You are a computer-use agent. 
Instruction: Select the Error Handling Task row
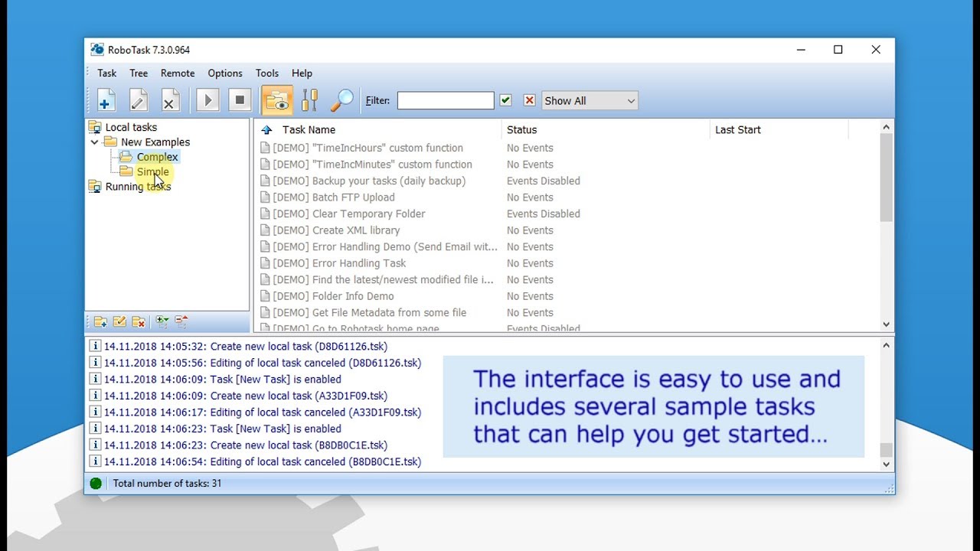(x=339, y=263)
